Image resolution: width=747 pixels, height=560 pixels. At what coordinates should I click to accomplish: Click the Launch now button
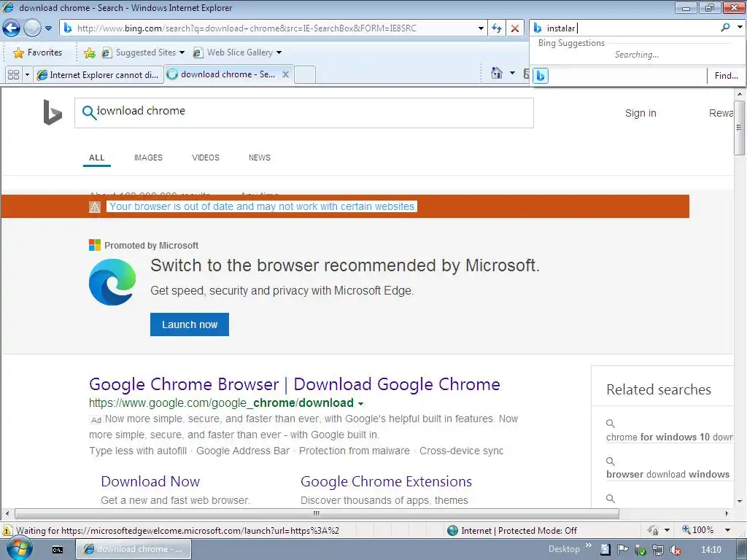tap(190, 324)
